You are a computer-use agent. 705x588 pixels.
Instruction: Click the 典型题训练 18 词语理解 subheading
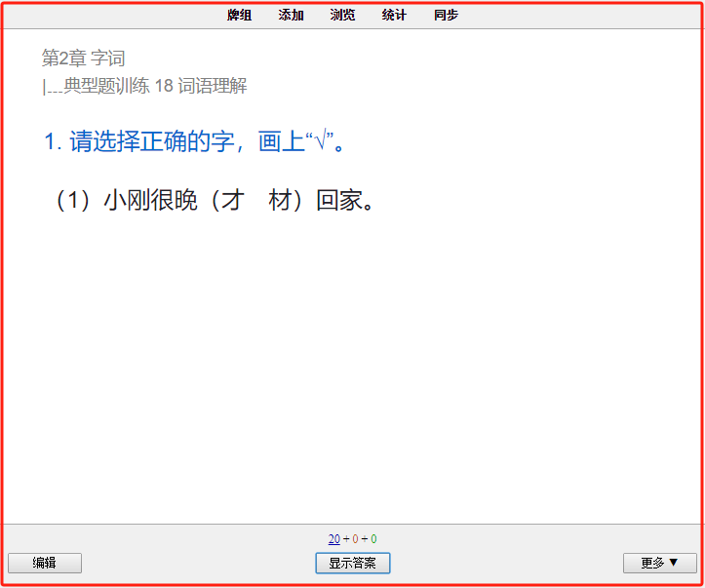(x=156, y=86)
